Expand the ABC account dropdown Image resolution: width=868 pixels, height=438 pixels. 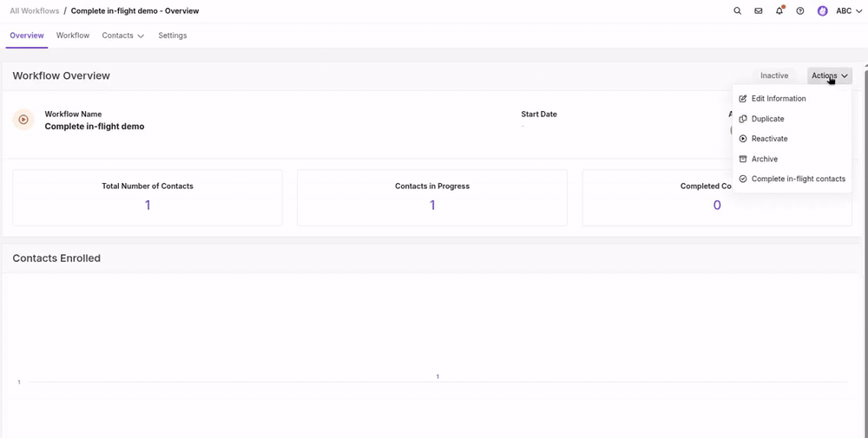[849, 11]
